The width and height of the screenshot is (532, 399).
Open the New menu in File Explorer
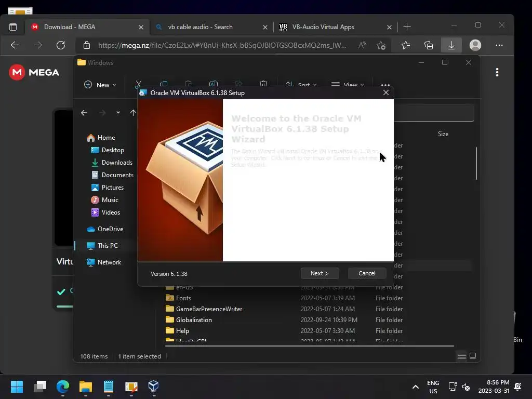100,85
